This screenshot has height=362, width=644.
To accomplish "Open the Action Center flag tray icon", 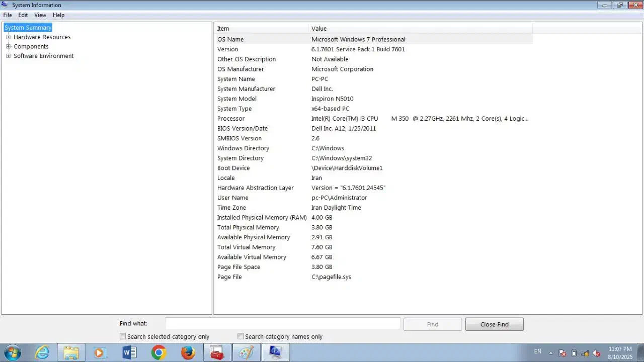I will click(562, 353).
